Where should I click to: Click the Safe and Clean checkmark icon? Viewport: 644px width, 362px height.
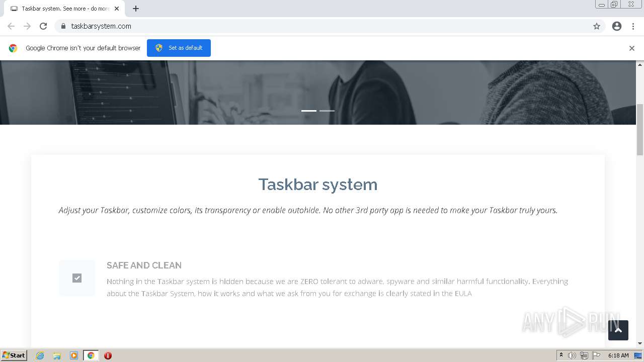pyautogui.click(x=77, y=278)
